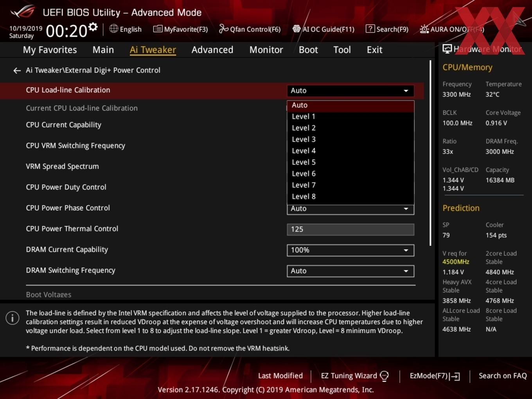Click the MyFavorite list icon

(x=157, y=29)
